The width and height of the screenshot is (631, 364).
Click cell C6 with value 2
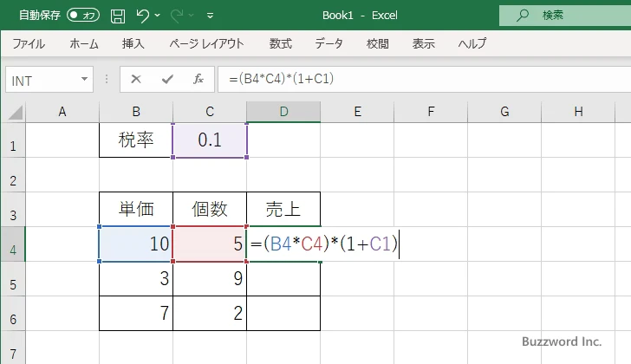pyautogui.click(x=210, y=314)
